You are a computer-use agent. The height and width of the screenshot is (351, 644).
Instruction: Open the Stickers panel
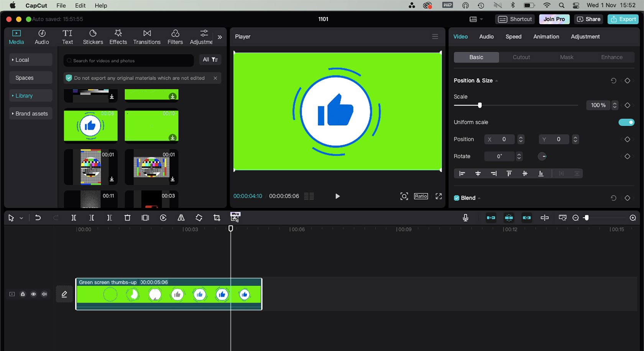tap(93, 36)
